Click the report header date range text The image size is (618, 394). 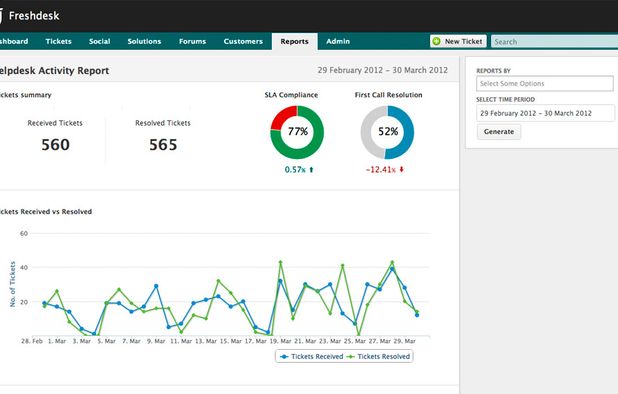click(382, 70)
